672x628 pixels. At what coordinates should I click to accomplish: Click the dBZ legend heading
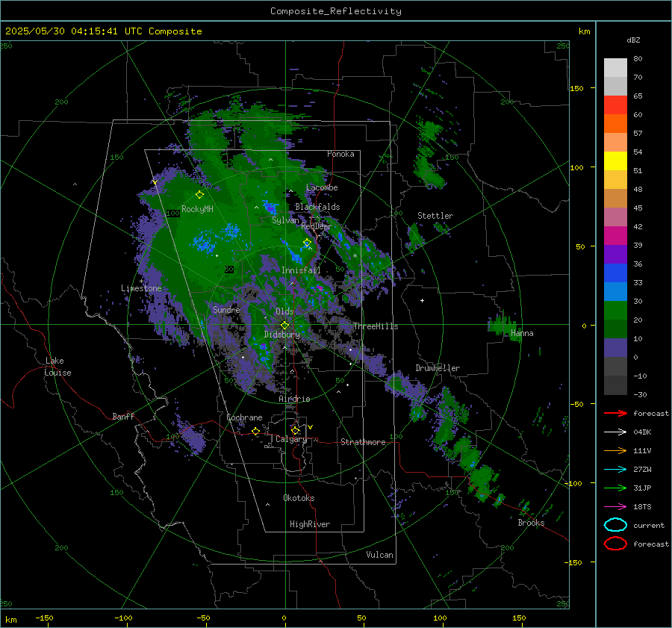pos(633,40)
